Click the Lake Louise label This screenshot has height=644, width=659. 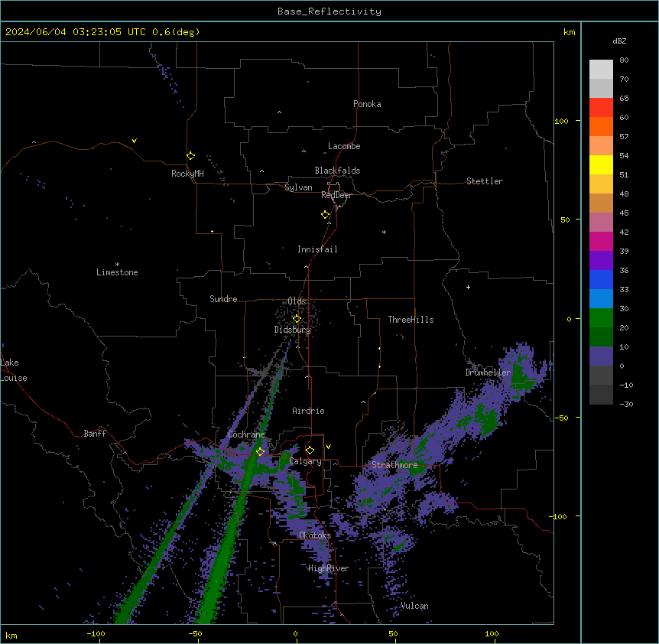click(14, 370)
